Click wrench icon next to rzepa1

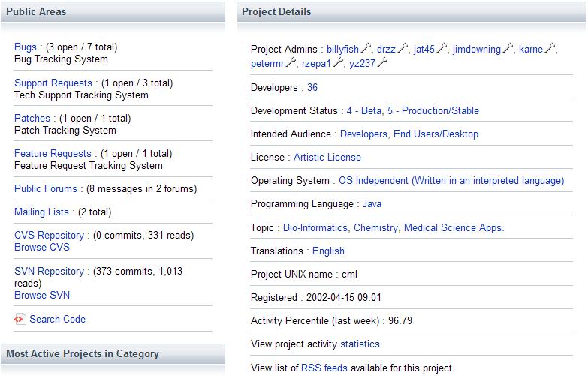point(339,63)
